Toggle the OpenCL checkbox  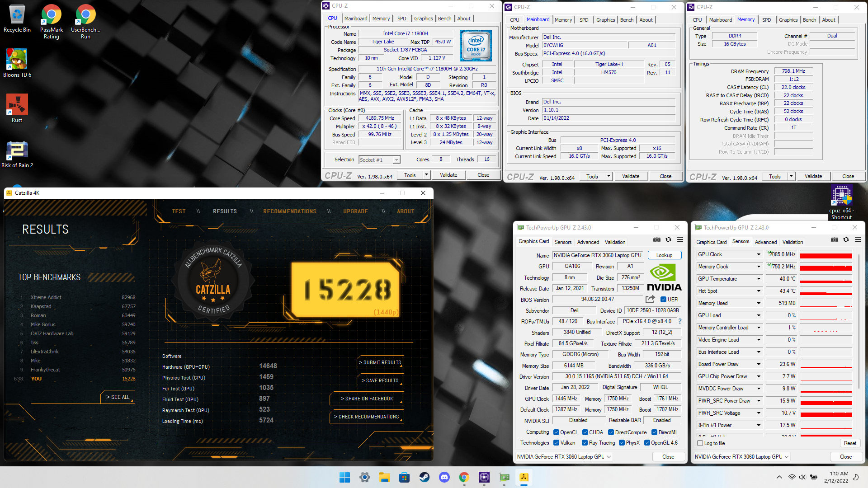coord(556,432)
